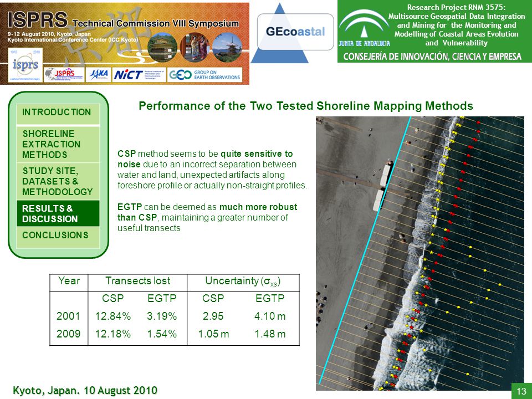Viewport: 532px width, 399px height.
Task: Go to SHORELINE EXTRACTION METHODS section
Action: coord(58,144)
